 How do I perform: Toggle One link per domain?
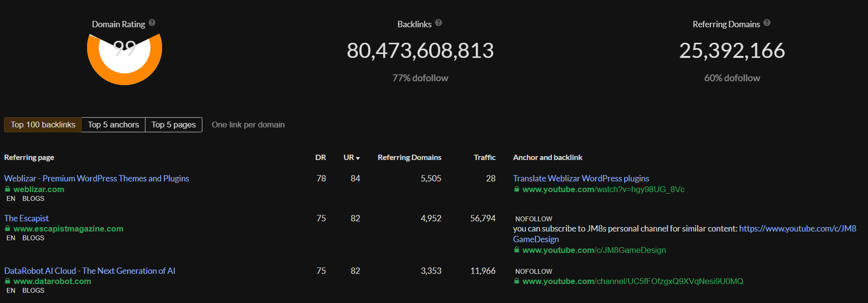click(248, 125)
